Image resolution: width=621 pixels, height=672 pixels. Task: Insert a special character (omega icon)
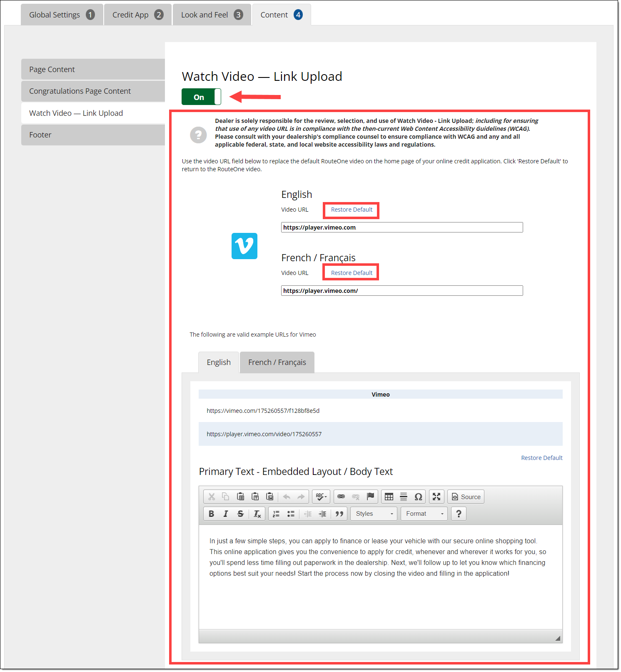click(418, 497)
